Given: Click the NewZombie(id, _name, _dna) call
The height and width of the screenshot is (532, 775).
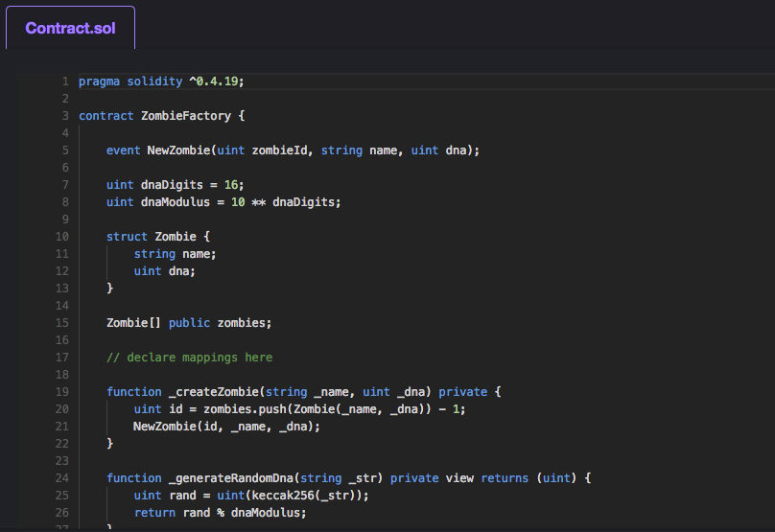Looking at the screenshot, I should (226, 427).
